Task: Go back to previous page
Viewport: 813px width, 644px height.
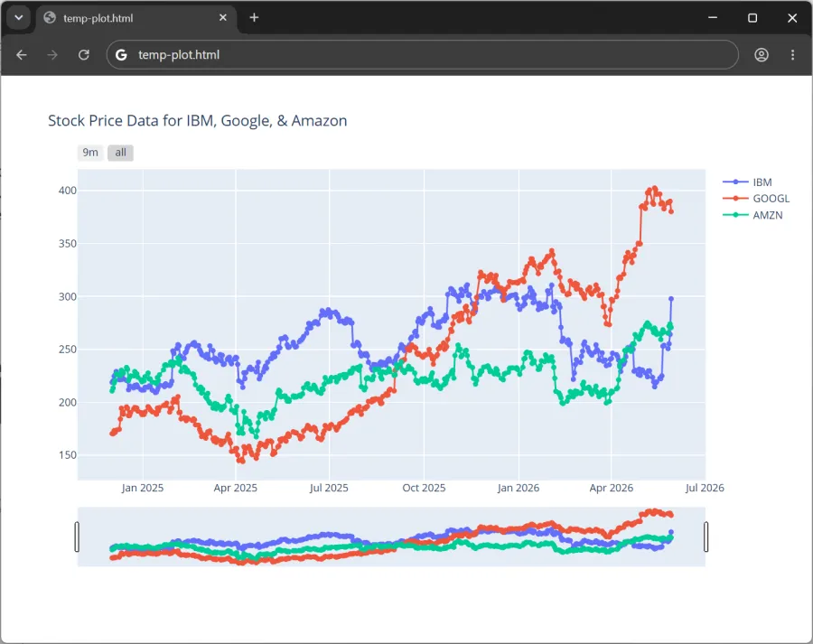Action: pos(22,55)
